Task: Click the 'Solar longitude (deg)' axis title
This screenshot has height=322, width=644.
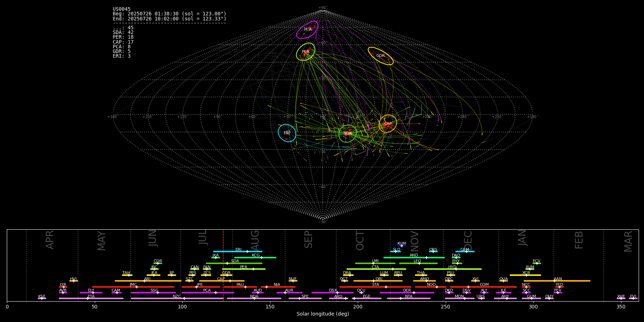Action: point(323,314)
